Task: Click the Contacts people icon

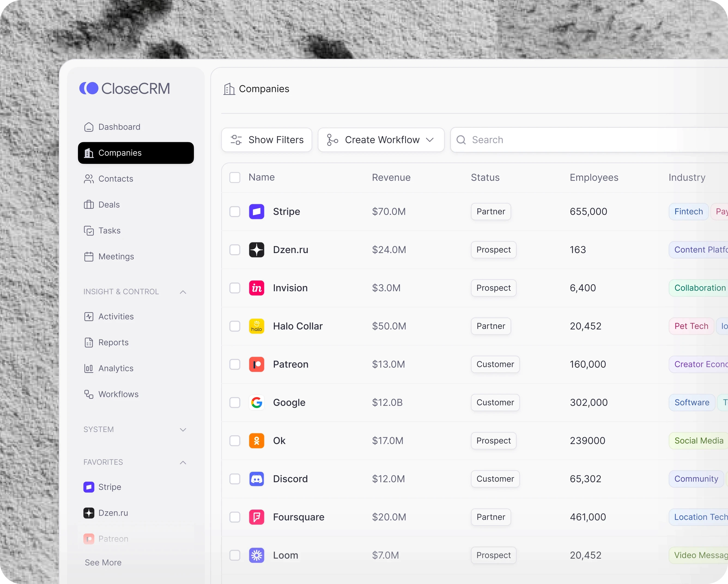Action: pos(89,179)
